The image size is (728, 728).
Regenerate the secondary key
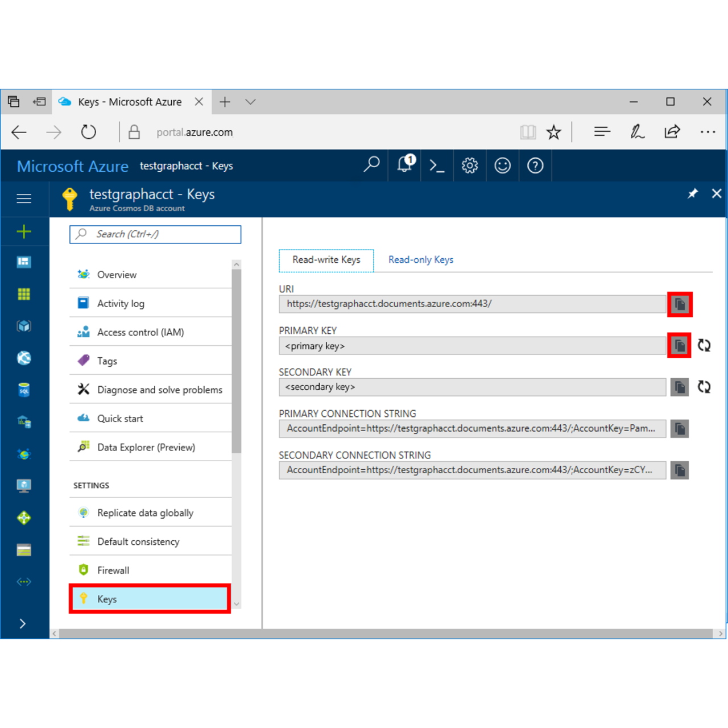tap(704, 387)
